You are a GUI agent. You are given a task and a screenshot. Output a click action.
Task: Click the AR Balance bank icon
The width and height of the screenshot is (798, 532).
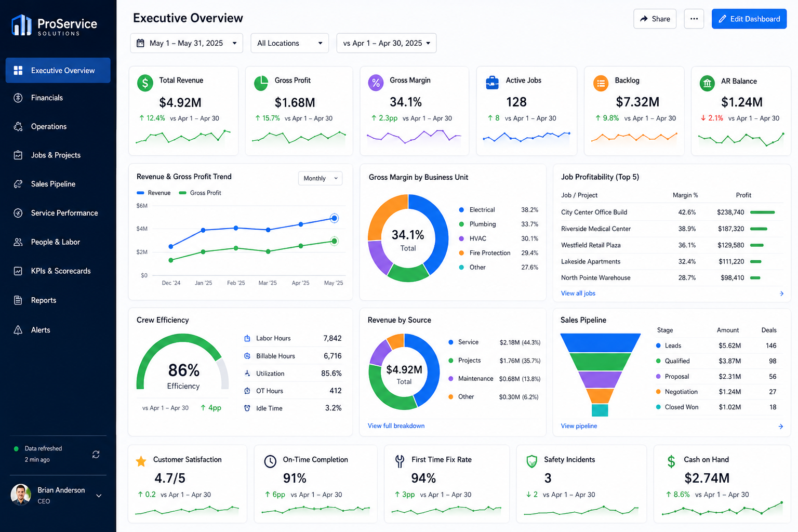pyautogui.click(x=707, y=83)
